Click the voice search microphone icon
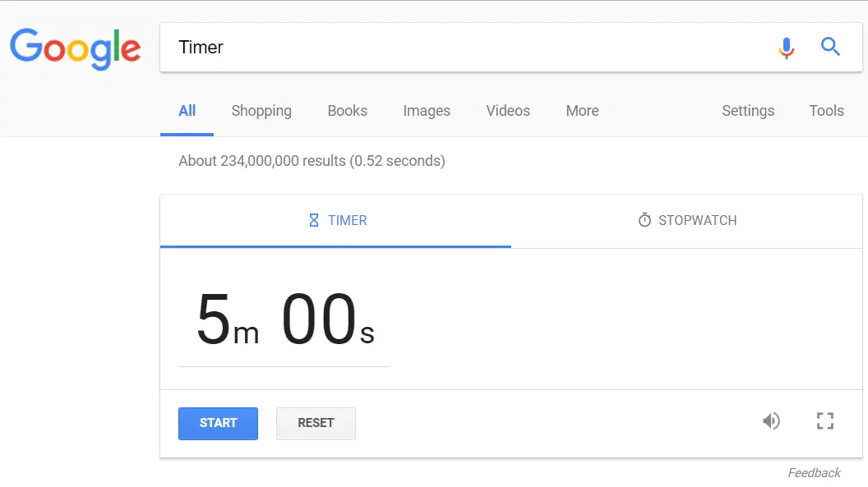Screen dimensions: 868x487 pyautogui.click(x=786, y=48)
